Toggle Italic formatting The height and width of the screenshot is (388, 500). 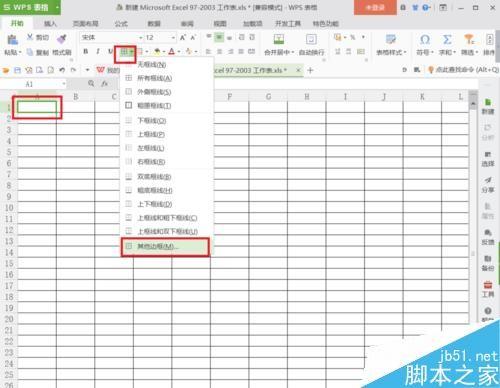[x=98, y=52]
